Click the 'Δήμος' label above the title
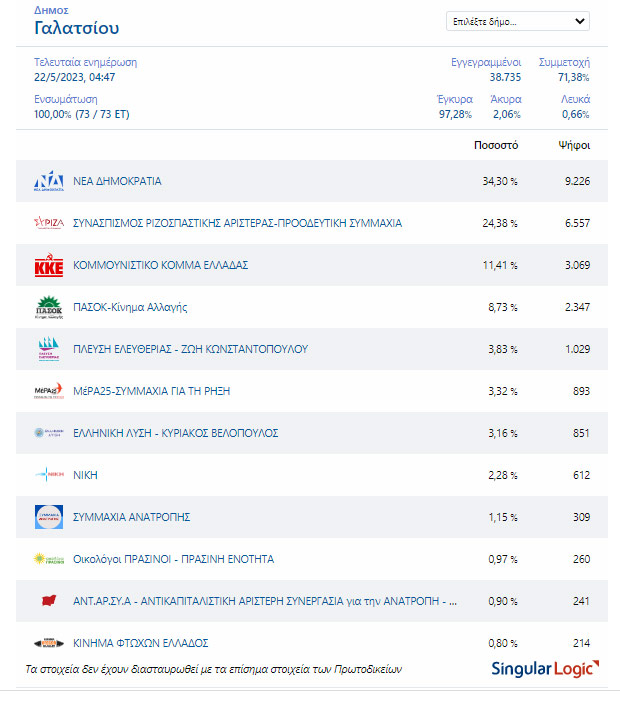The height and width of the screenshot is (702, 620). click(51, 10)
